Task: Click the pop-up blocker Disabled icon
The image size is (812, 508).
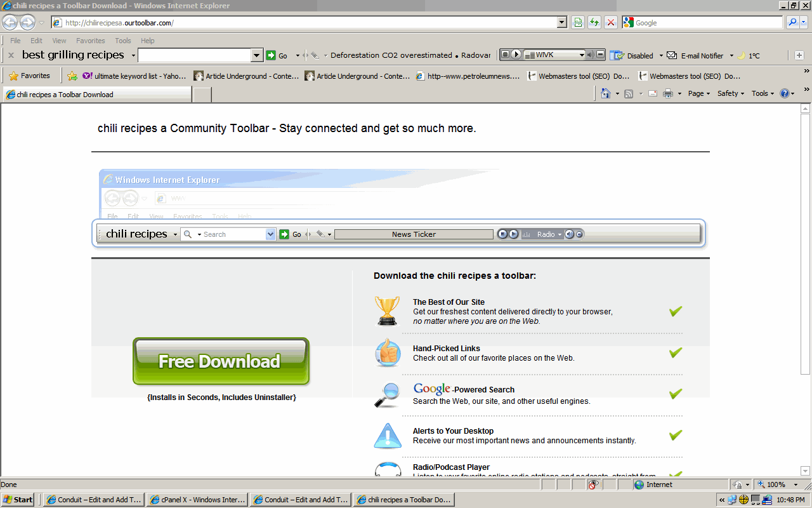Action: [x=617, y=55]
